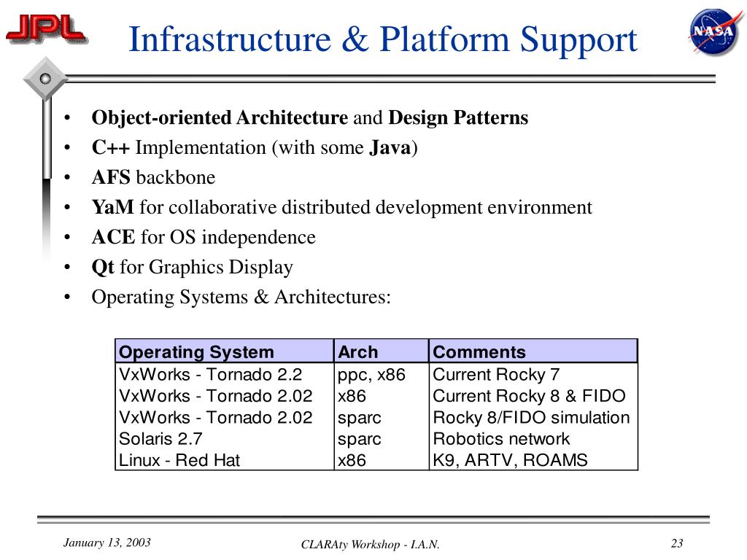The width and height of the screenshot is (747, 560).
Task: Click the 'Operating Systems & Architectures:' bullet
Action: coord(241,297)
